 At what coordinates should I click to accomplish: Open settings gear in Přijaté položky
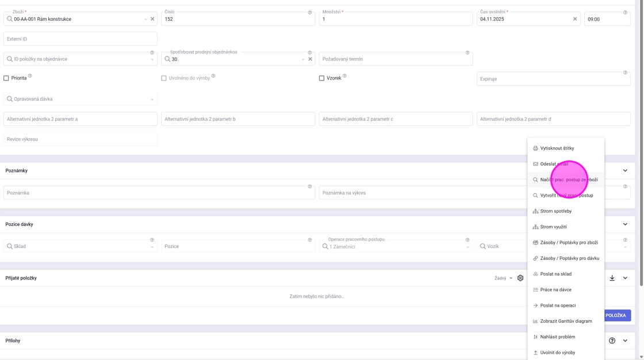click(520, 278)
